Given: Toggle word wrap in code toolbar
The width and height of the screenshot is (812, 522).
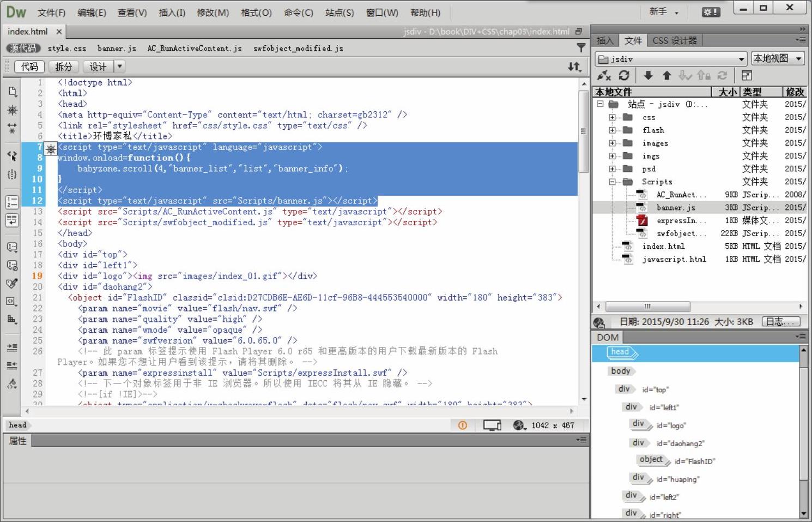Looking at the screenshot, I should (x=12, y=220).
